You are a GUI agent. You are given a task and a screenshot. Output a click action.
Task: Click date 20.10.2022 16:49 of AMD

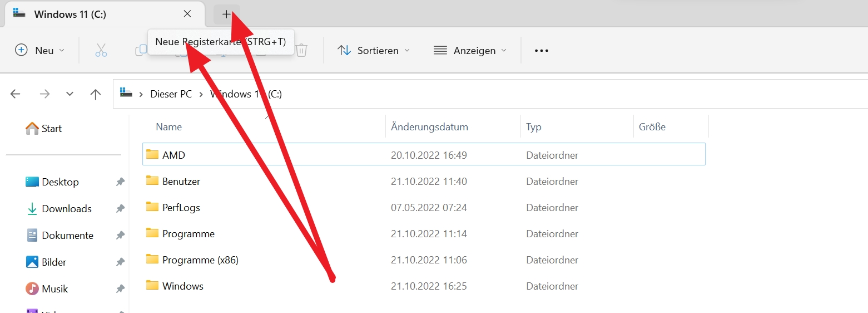(429, 155)
